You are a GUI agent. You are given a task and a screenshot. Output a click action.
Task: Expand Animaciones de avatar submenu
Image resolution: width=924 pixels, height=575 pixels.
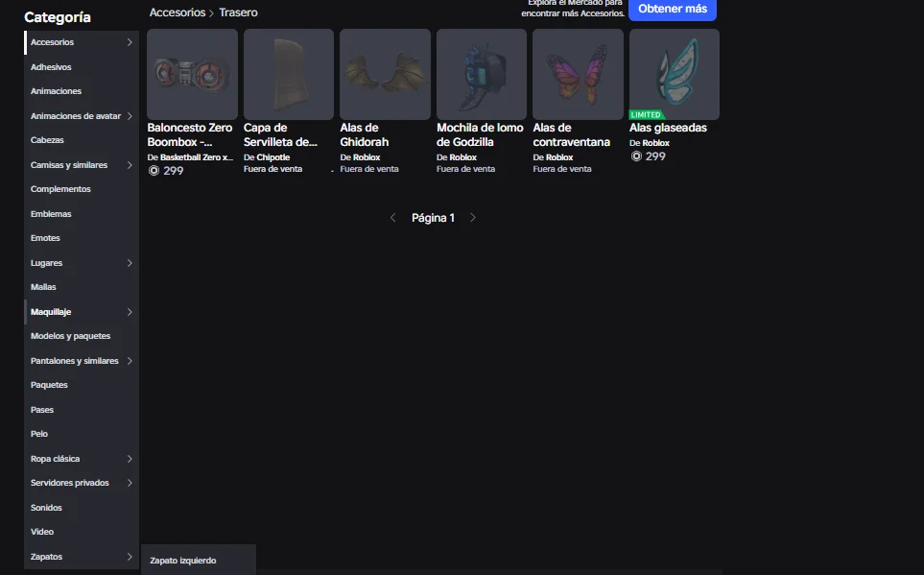pos(130,116)
